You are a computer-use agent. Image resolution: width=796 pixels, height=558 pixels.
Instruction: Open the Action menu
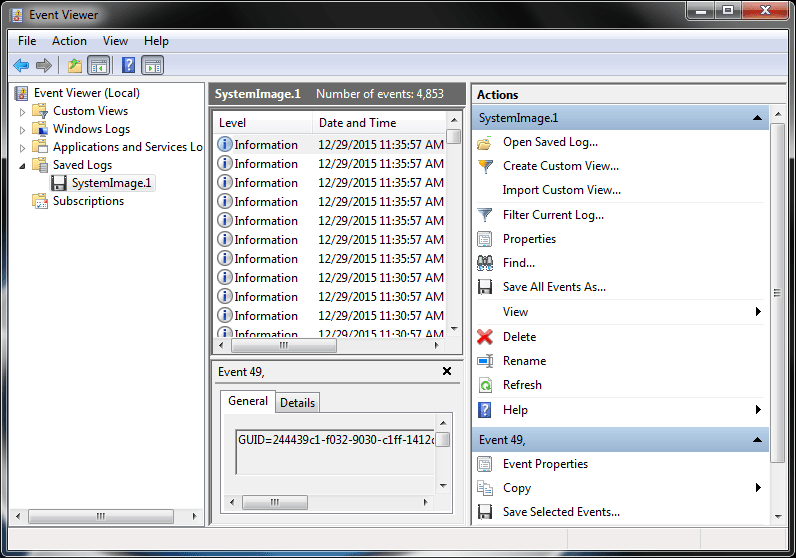69,41
